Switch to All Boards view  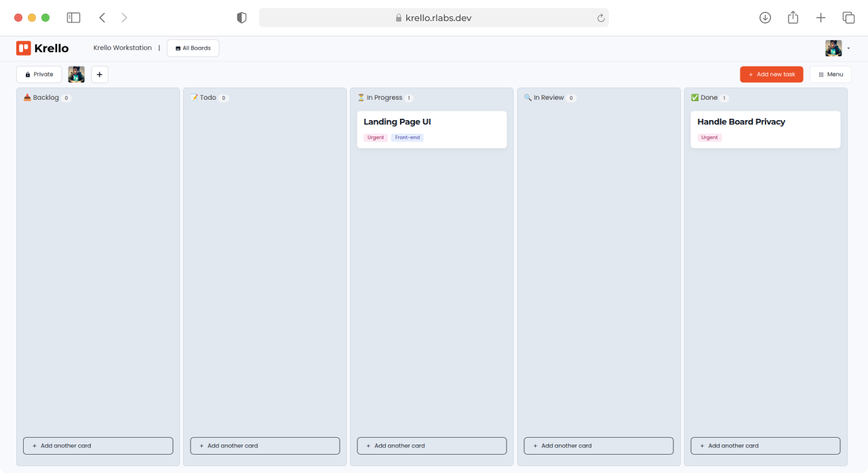(x=193, y=48)
